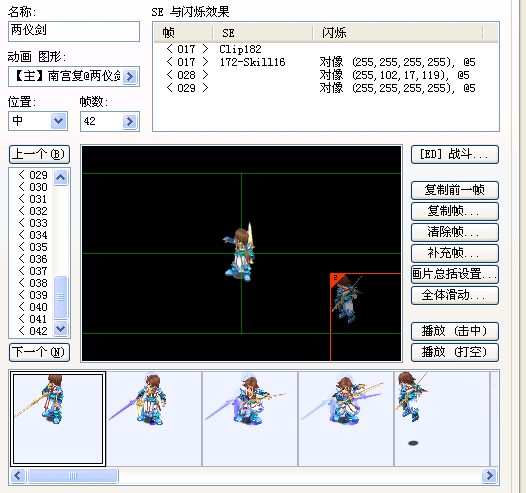Click the 名称 input field containing 两仪剑
526x493 pixels.
[x=74, y=31]
